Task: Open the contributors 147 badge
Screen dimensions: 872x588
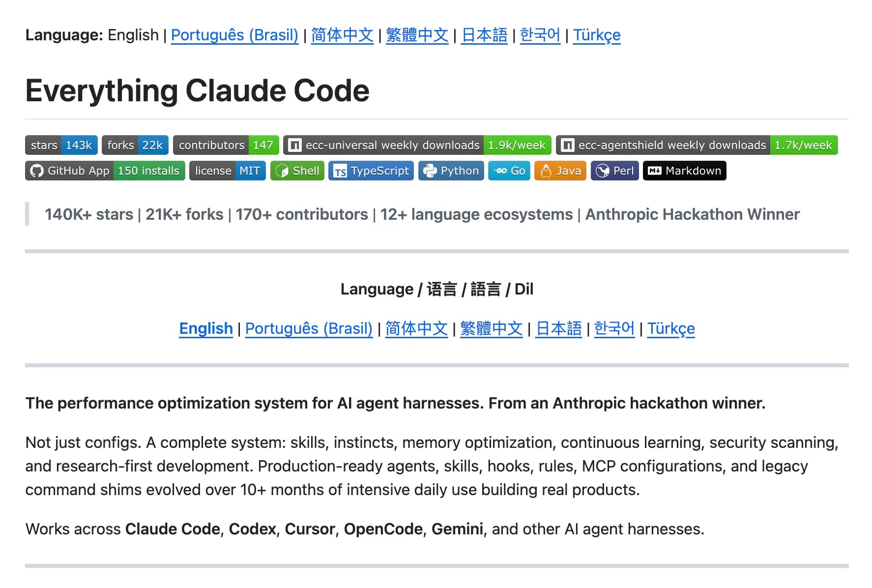Action: (x=226, y=145)
